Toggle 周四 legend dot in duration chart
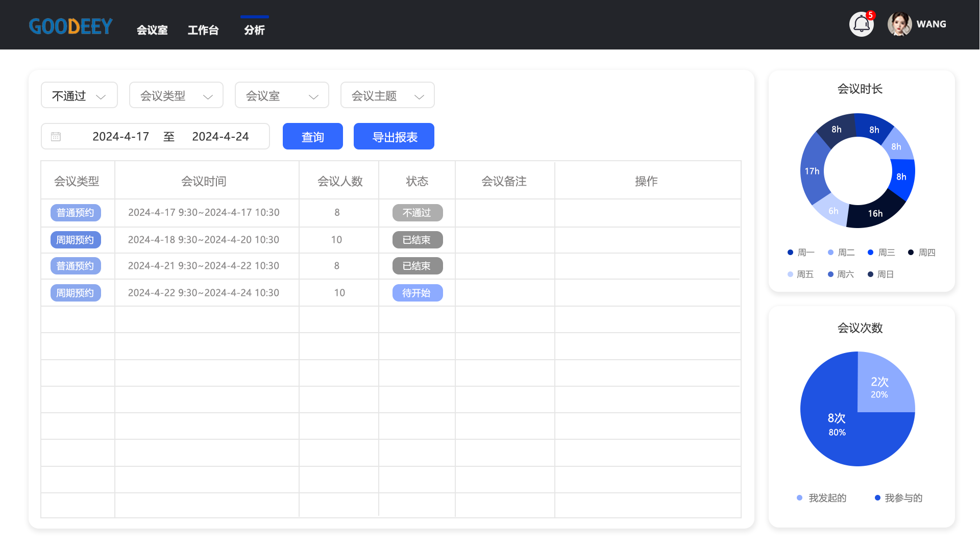Image resolution: width=980 pixels, height=551 pixels. [x=911, y=253]
